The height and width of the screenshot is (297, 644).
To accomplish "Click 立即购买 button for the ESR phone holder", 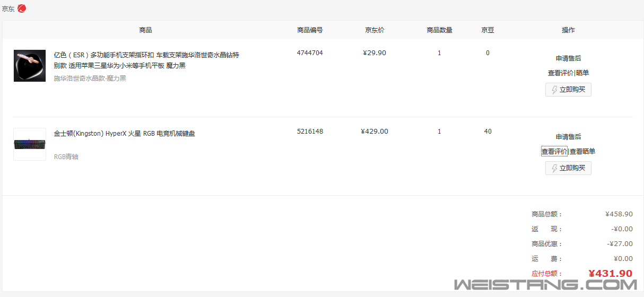I will pyautogui.click(x=568, y=90).
